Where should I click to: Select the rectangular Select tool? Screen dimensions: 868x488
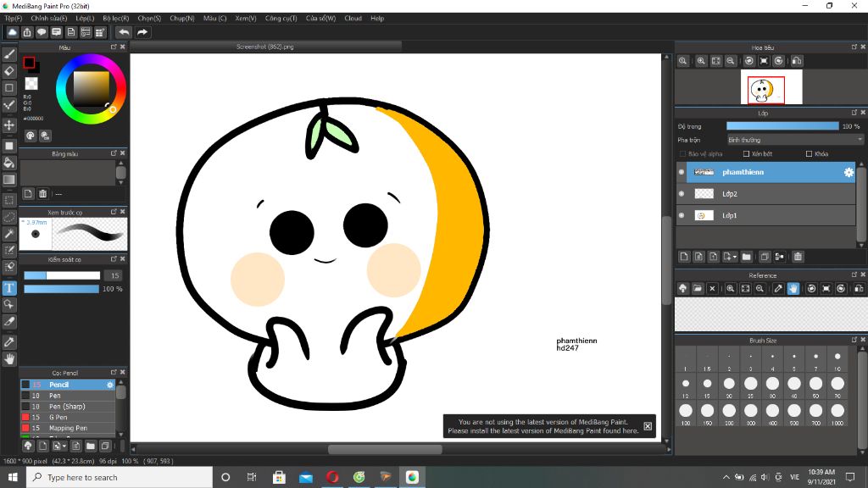(9, 200)
